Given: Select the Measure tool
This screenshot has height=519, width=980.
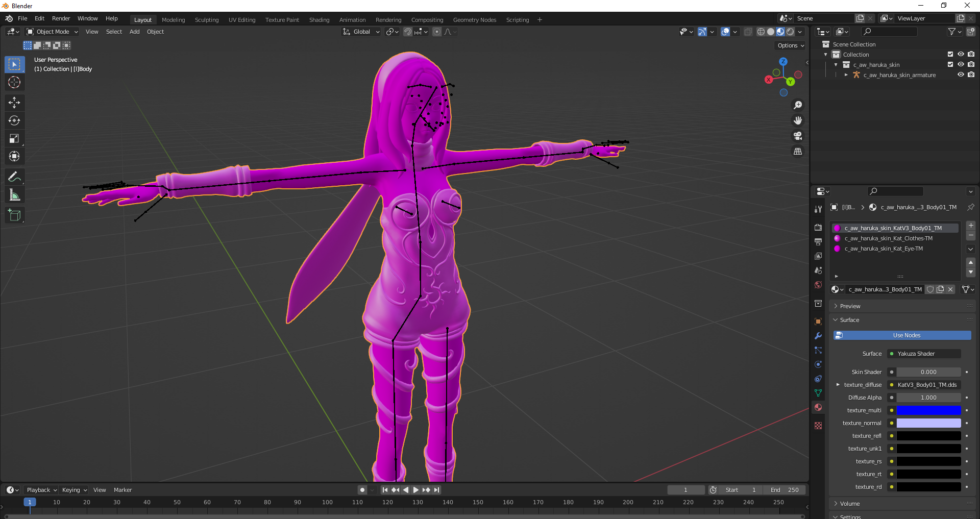Looking at the screenshot, I should pyautogui.click(x=14, y=195).
